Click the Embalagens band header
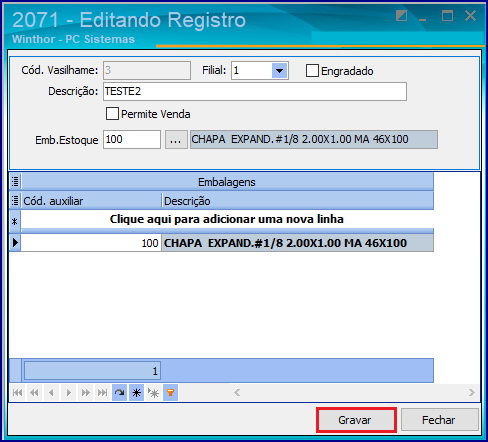 tap(227, 182)
